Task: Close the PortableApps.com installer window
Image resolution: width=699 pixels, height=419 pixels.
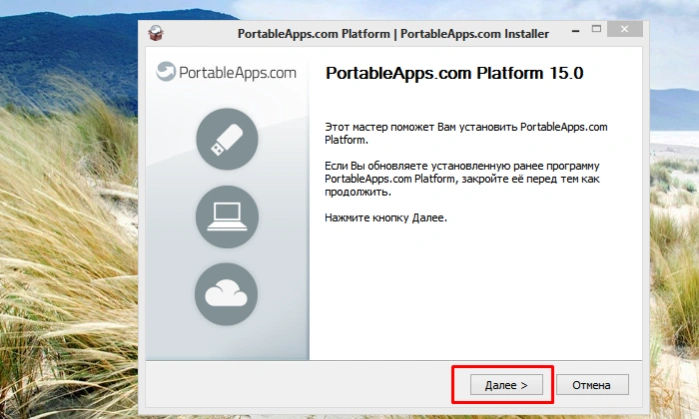Action: 625,29
